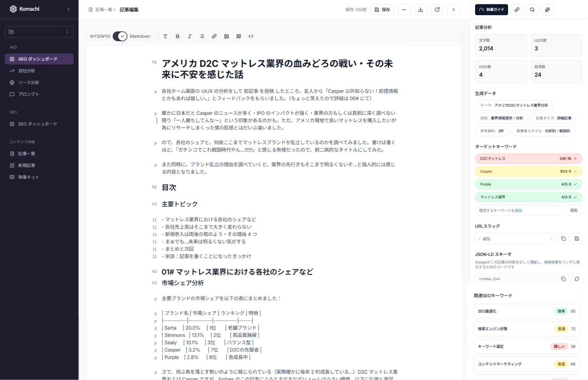Insert a blockquote from the toolbar
Image resolution: width=588 pixels, height=380 pixels.
click(x=239, y=36)
